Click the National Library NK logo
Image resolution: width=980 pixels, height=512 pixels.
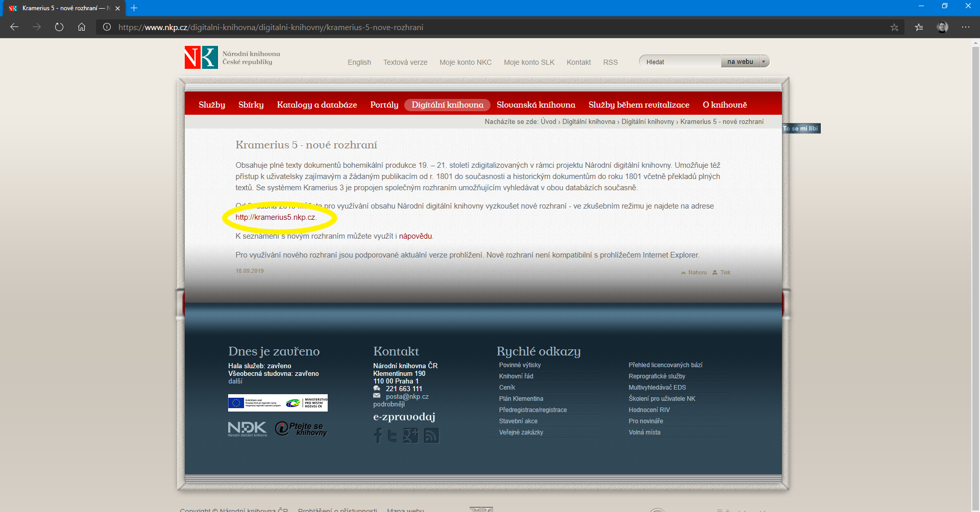201,58
